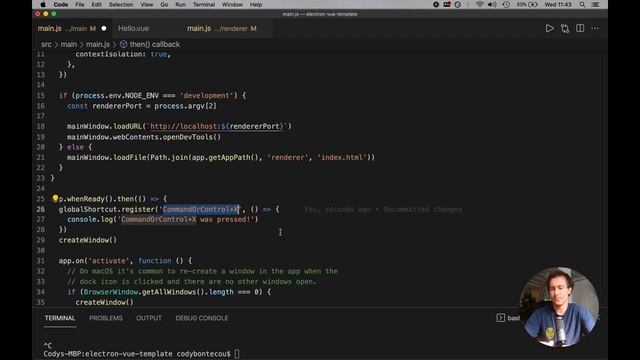Click line number 26 in the gutter
Viewport: 640px width, 360px height.
click(40, 209)
